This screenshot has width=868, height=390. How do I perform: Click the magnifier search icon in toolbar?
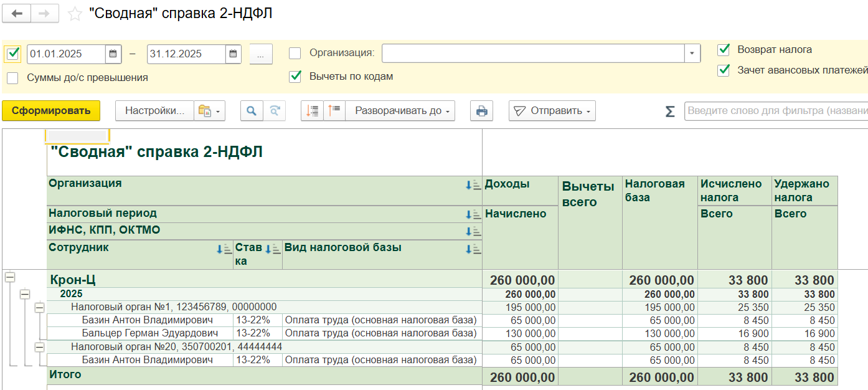[x=252, y=111]
